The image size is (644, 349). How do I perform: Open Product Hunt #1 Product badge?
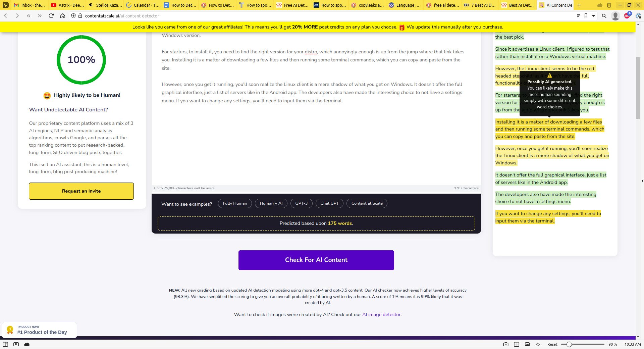pos(40,330)
